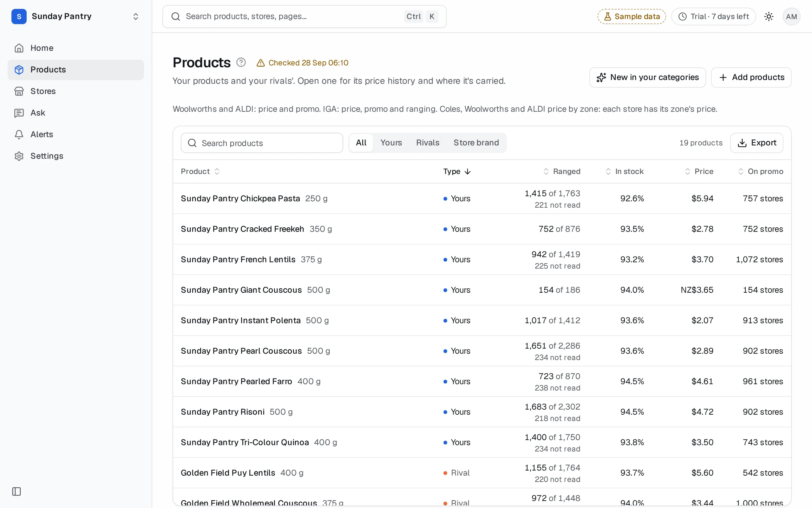Viewport: 812px width, 508px height.
Task: Open the AM user avatar menu
Action: pos(791,17)
